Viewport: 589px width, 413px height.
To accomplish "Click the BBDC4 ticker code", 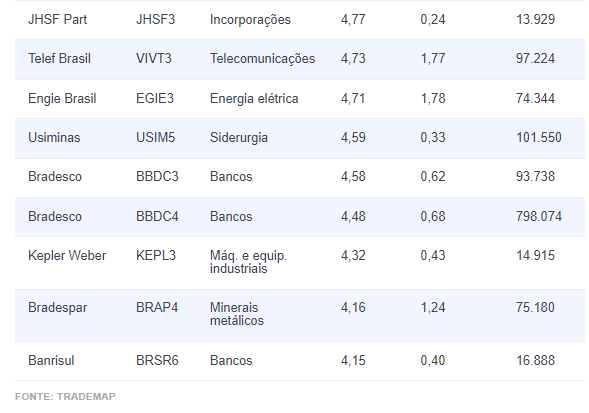I will pos(157,216).
